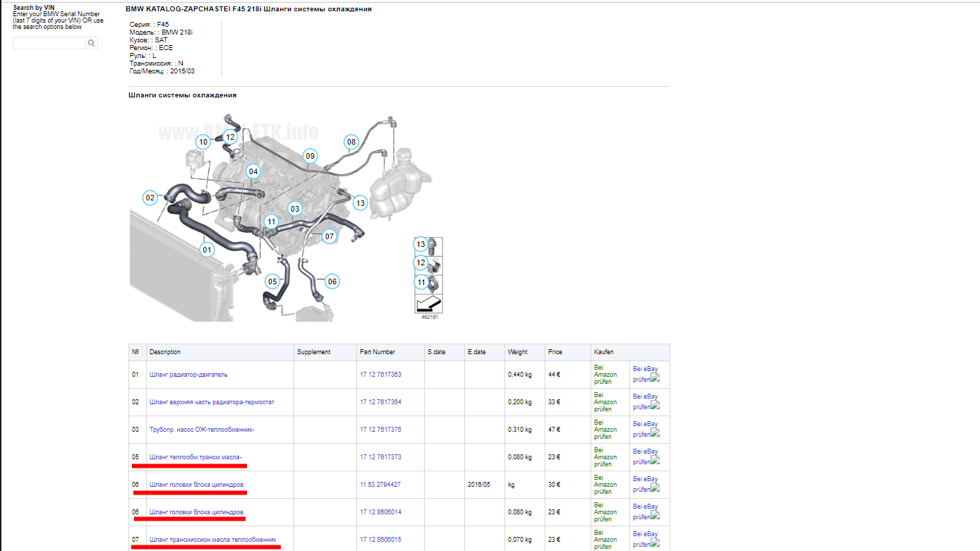
Task: Check Amazon for part 17 12 7617363
Action: pyautogui.click(x=605, y=375)
